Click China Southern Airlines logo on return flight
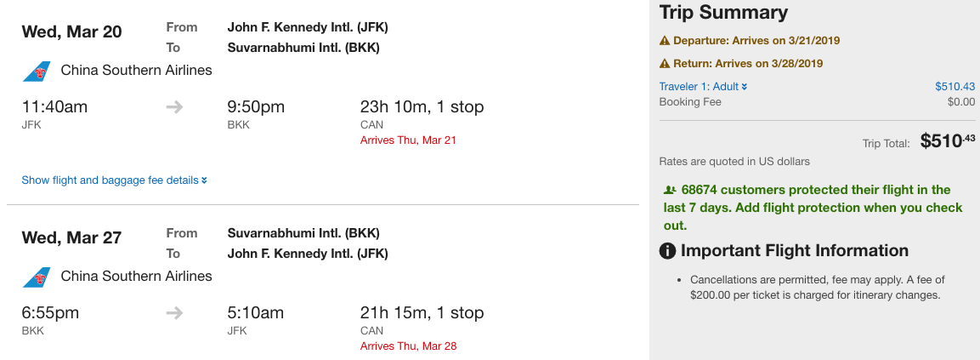The image size is (980, 360). tap(37, 277)
